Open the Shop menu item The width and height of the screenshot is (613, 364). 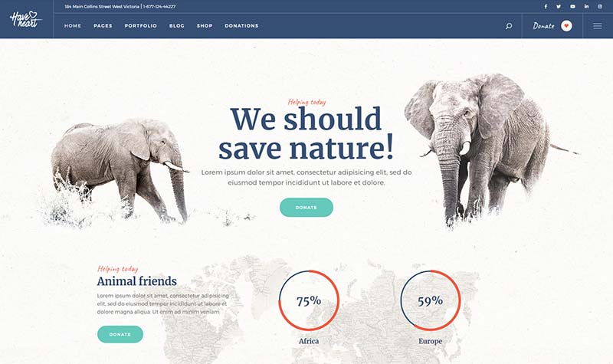point(205,26)
